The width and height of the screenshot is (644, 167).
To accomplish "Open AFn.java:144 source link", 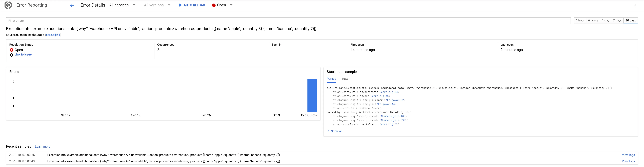I will point(386,104).
